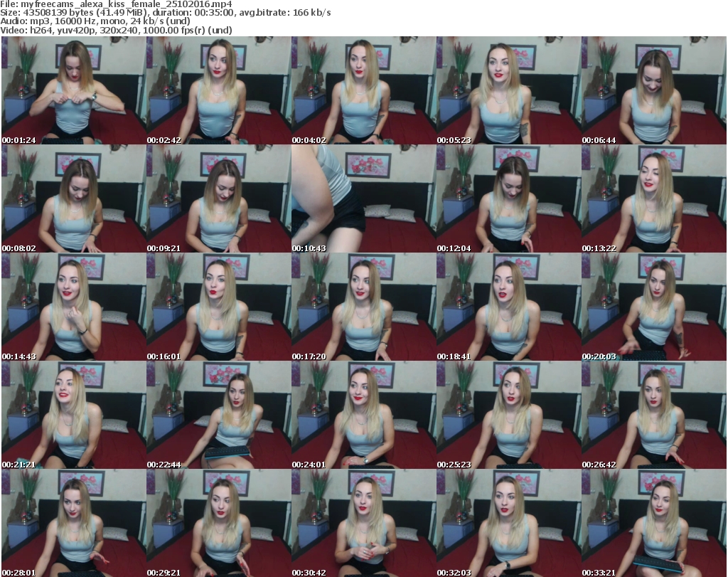Click the thumbnail at 00:14:43
This screenshot has height=577, width=728.
(73, 307)
